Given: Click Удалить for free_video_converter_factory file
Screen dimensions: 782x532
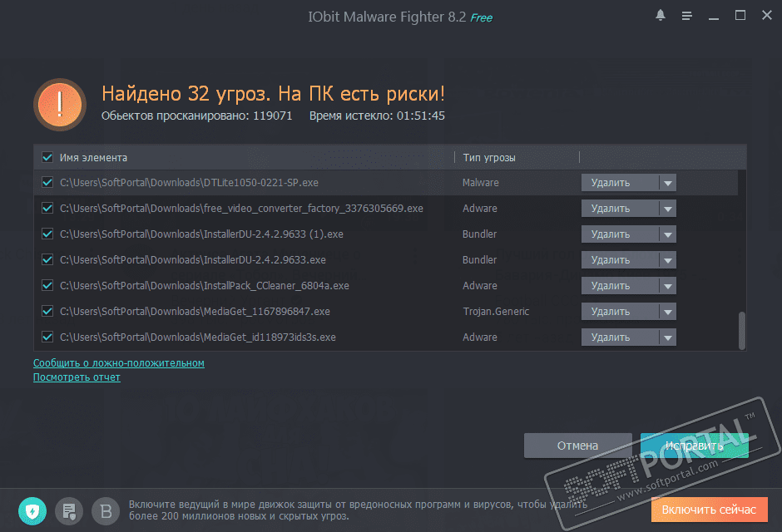Looking at the screenshot, I should [620, 208].
